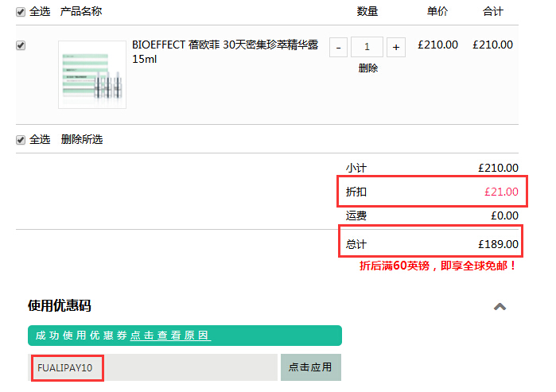Viewport: 556px width, 392px height.
Task: Click 点击查看原因 link in green banner
Action: [170, 336]
